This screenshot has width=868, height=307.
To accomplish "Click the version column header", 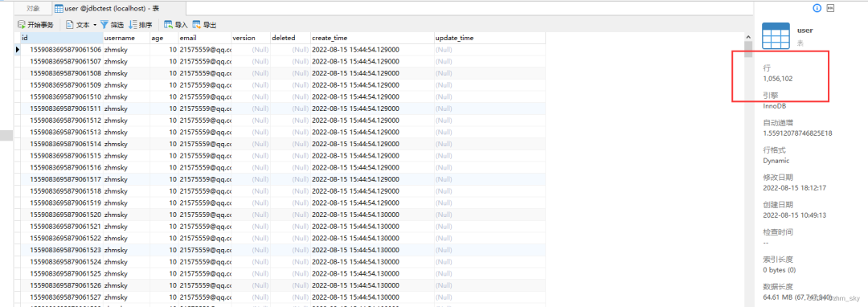I will 250,38.
